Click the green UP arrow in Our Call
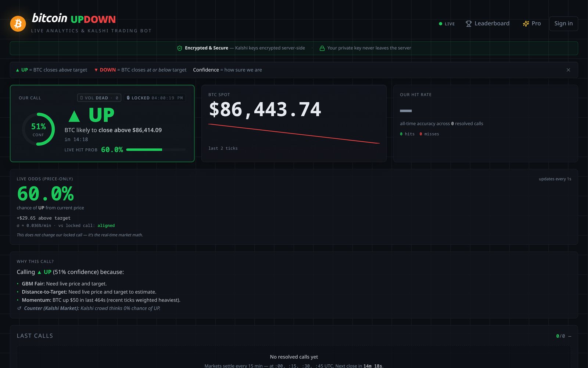The height and width of the screenshot is (368, 588). 74,116
